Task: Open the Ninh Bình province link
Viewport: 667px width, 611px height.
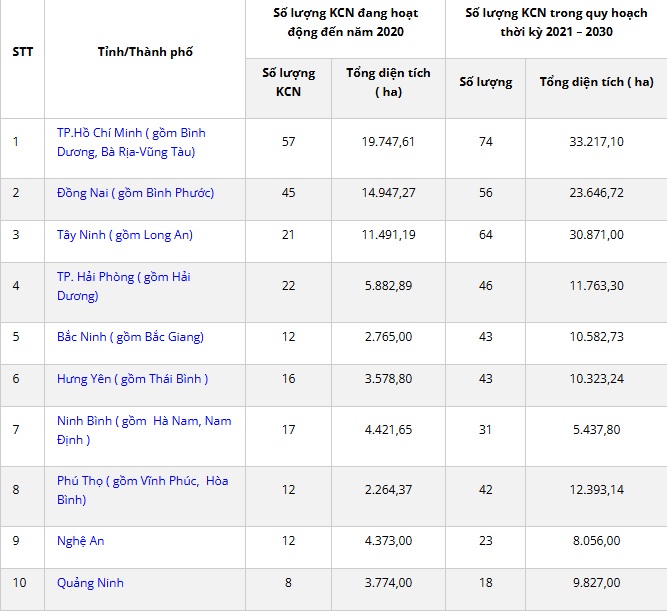Action: tap(144, 430)
